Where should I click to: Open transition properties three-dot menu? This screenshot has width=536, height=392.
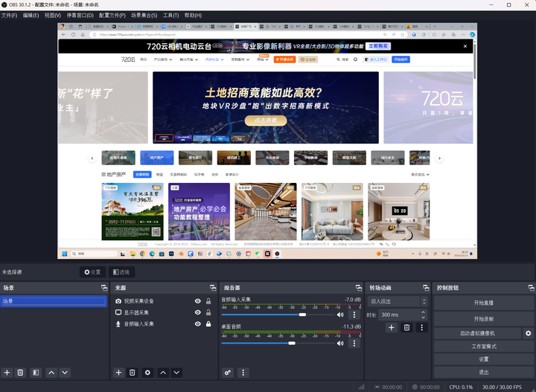(x=422, y=327)
